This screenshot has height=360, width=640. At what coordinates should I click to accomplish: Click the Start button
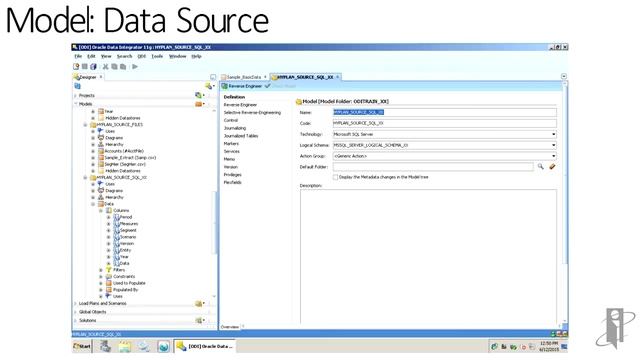pyautogui.click(x=82, y=346)
